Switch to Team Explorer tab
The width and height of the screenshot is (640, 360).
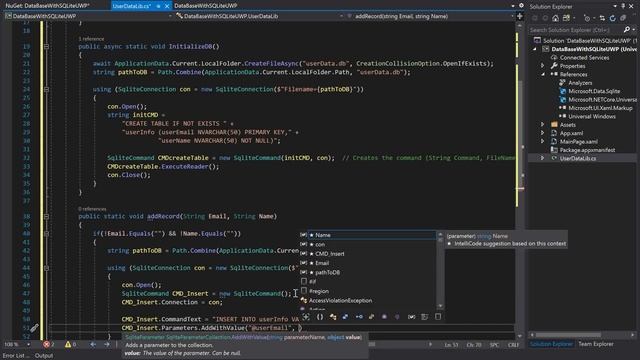point(596,344)
